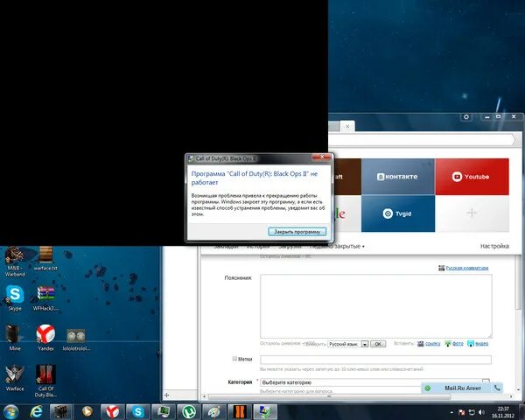Open the Action Center flag in tray
The height and width of the screenshot is (420, 525).
click(x=461, y=412)
